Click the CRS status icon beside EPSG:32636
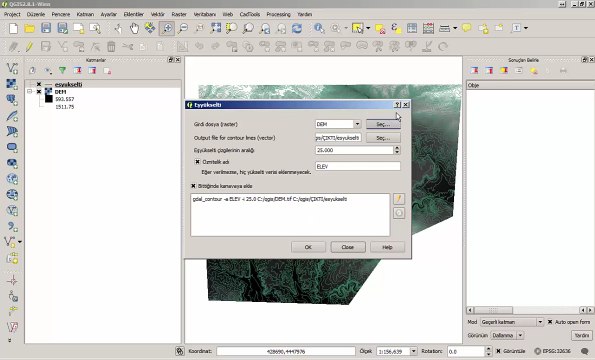Image resolution: width=595 pixels, height=360 pixels. click(x=537, y=351)
